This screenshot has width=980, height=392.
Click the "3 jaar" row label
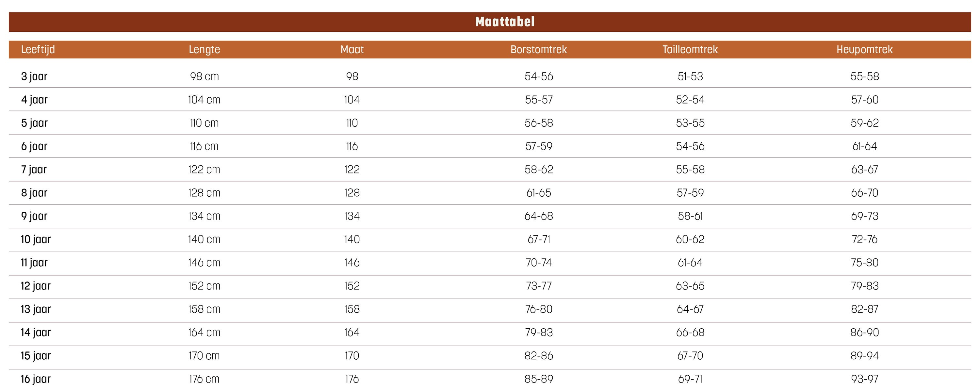pyautogui.click(x=34, y=76)
